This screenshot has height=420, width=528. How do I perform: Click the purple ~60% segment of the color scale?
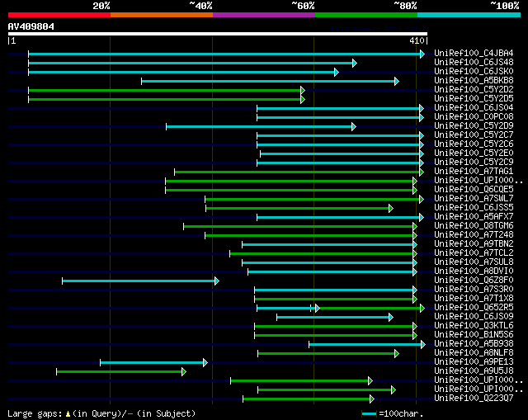click(264, 15)
